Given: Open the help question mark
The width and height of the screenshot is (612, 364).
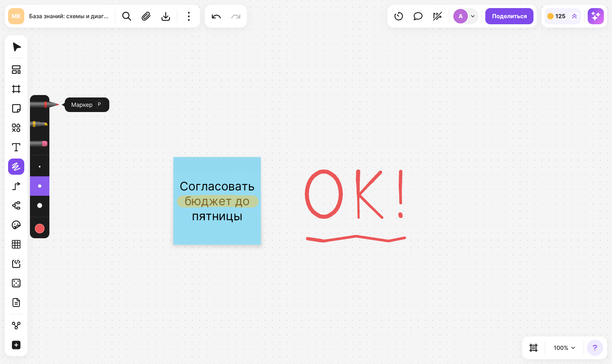Looking at the screenshot, I should 595,348.
